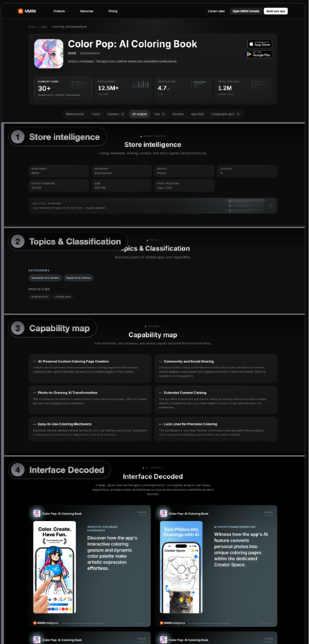Expand the Resources dropdown menu

[88, 11]
